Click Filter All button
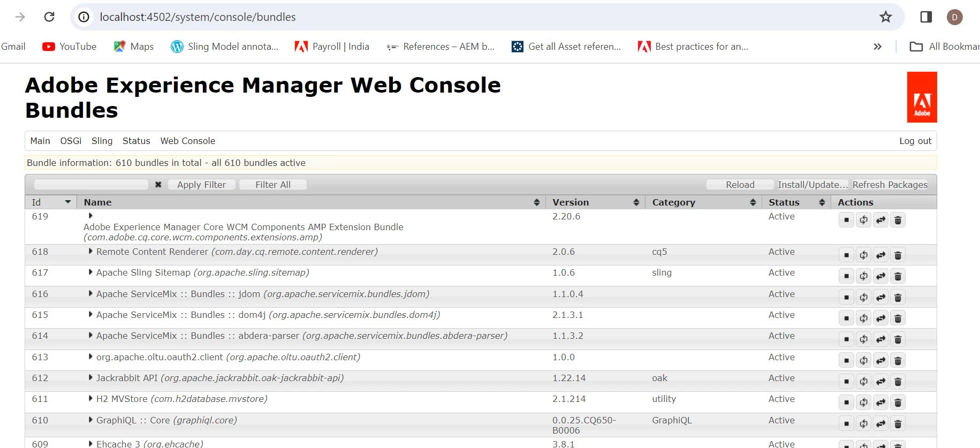This screenshot has height=448, width=980. 273,185
